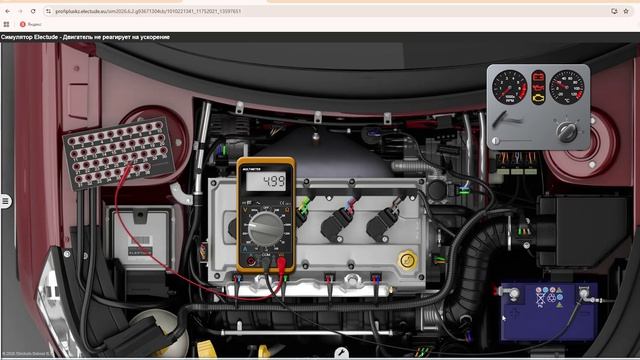Click the red battery warning light
Image resolution: width=640 pixels, height=360 pixels.
pyautogui.click(x=538, y=76)
